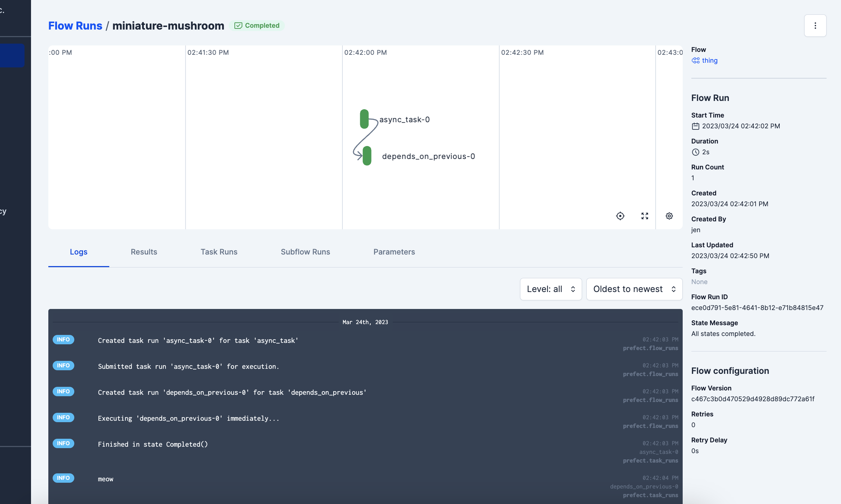The height and width of the screenshot is (504, 841).
Task: Click the calendar icon beside Start Time
Action: (x=695, y=126)
